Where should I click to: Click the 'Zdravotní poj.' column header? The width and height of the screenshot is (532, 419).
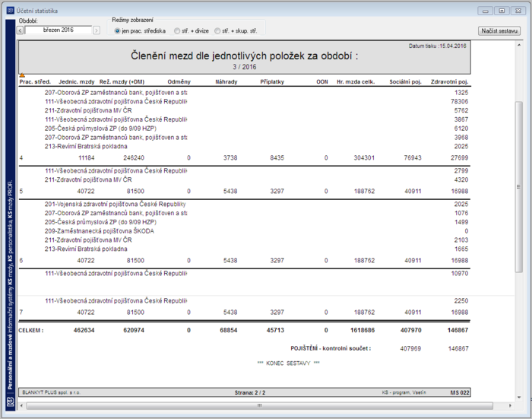click(x=450, y=82)
